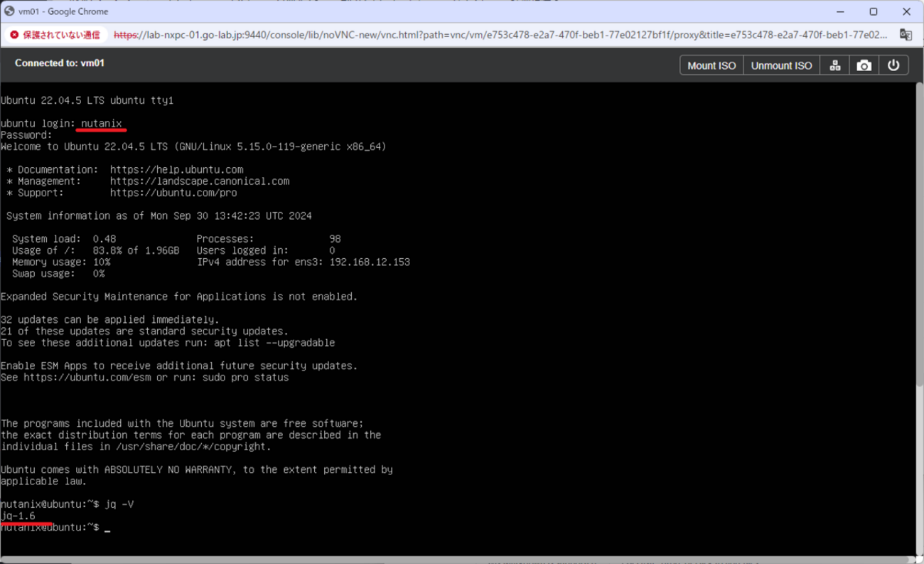Click the https://landscape.canonical.com management URL

coord(200,181)
